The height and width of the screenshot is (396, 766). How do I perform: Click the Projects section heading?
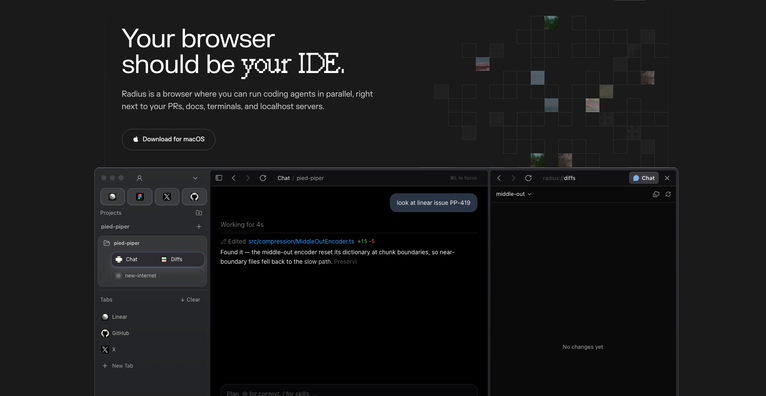click(111, 213)
